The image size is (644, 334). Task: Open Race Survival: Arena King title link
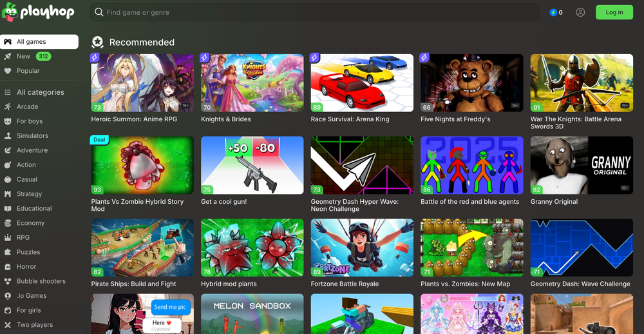[x=350, y=119]
